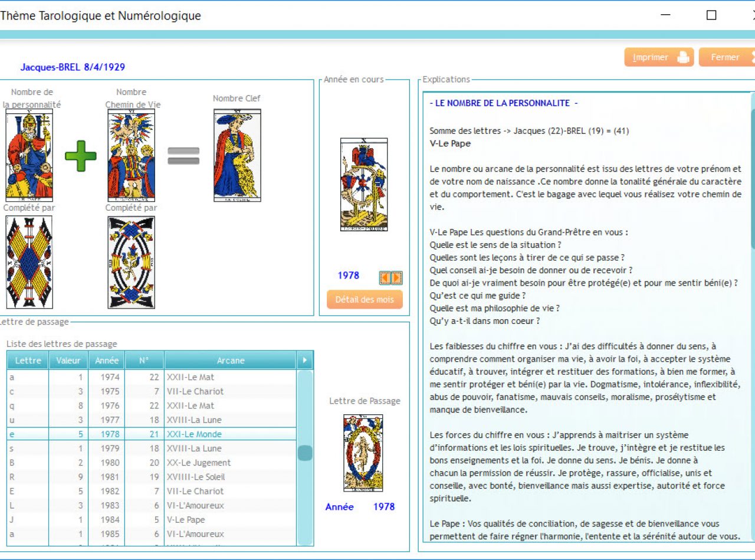Click the card completing the Chemin de Vie
This screenshot has width=755, height=560.
(x=131, y=262)
